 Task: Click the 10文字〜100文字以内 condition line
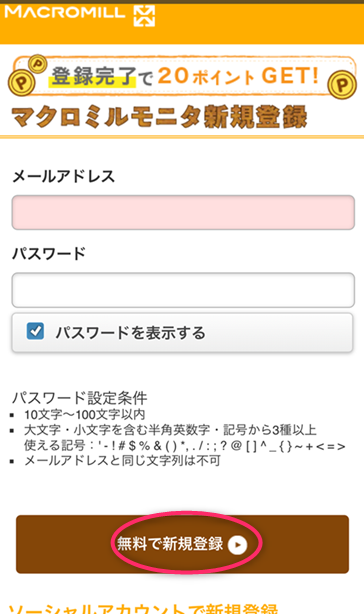pos(85,414)
